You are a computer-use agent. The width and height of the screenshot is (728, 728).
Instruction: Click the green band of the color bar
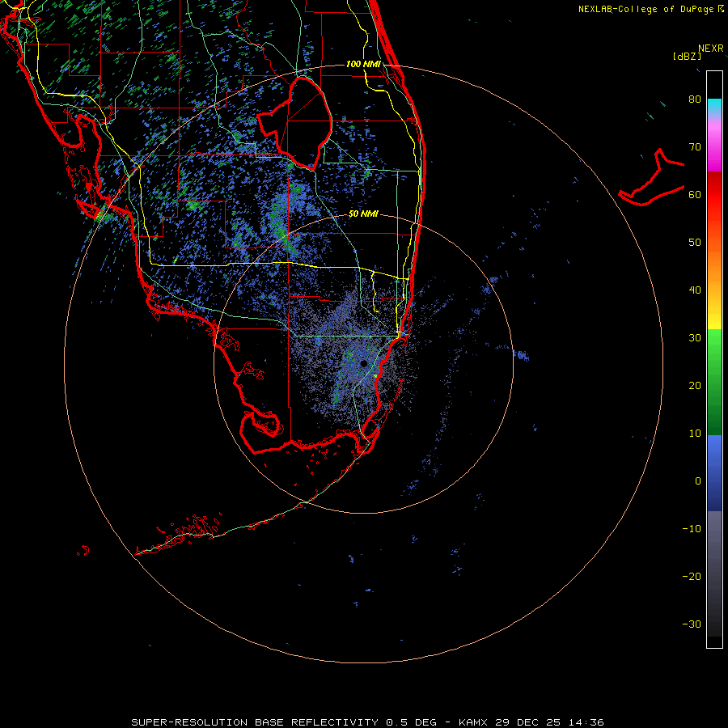click(714, 382)
